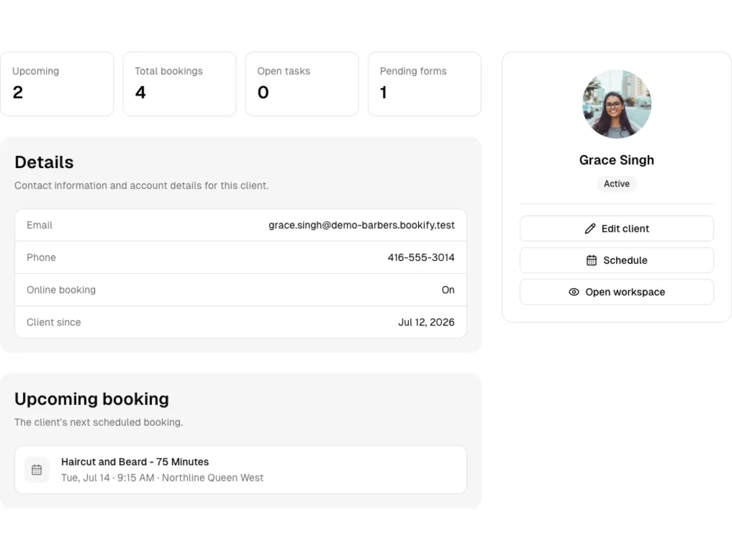Click Grace Singh's profile photo

[617, 104]
